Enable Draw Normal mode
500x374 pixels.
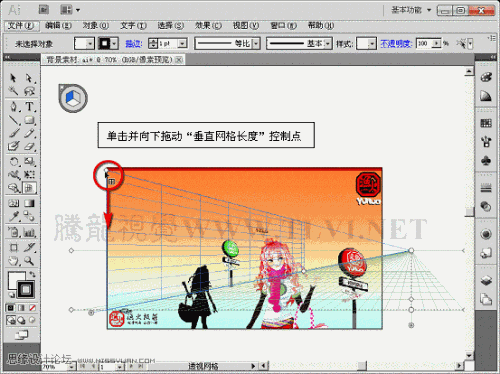[11, 320]
